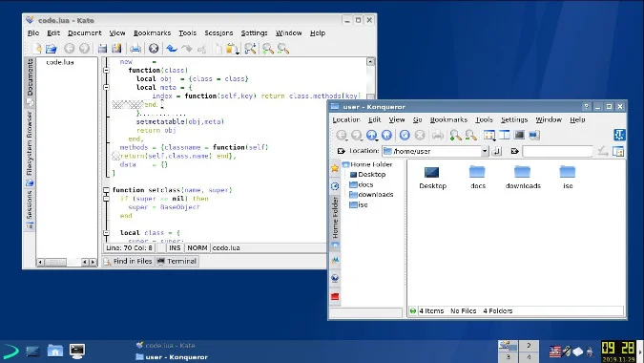Click the Paste icon in Kate toolbar
The image size is (644, 363).
tap(231, 49)
